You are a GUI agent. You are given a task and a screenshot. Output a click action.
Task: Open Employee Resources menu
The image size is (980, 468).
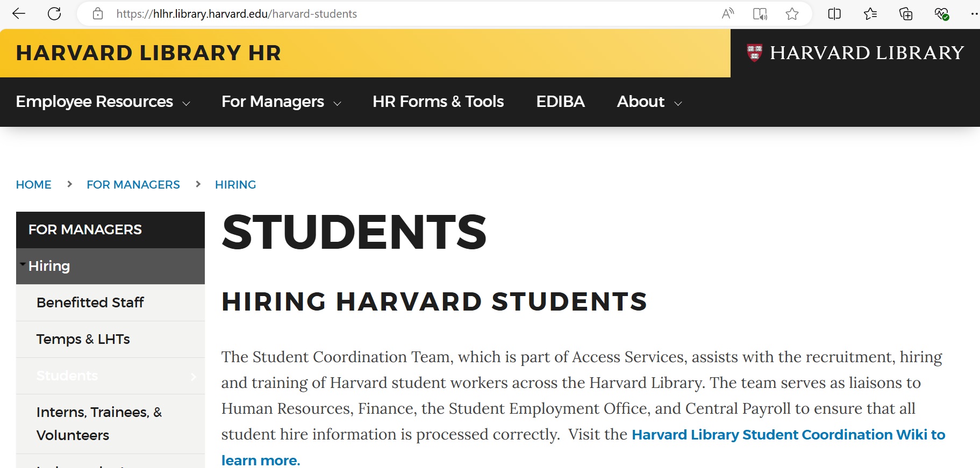point(95,102)
